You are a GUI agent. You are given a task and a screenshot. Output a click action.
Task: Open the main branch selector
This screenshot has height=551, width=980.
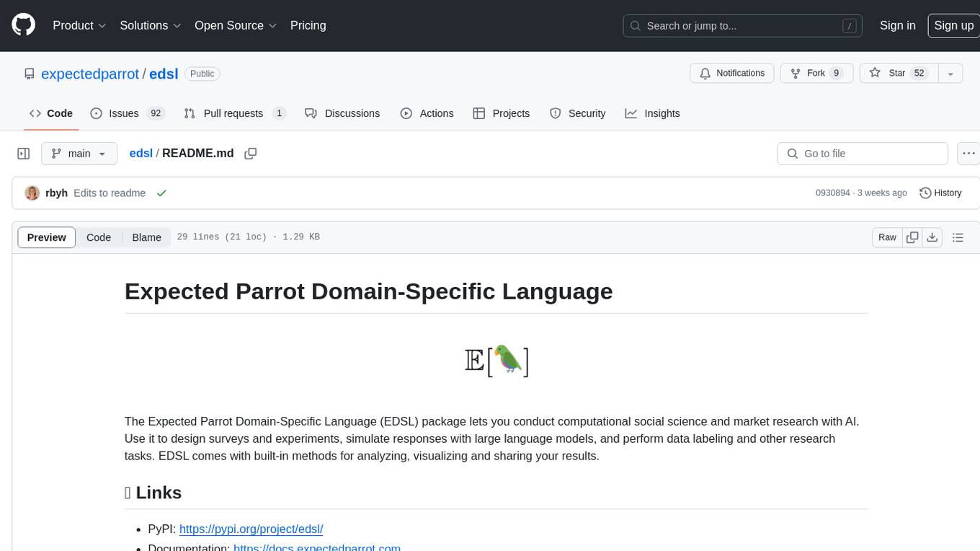(79, 154)
